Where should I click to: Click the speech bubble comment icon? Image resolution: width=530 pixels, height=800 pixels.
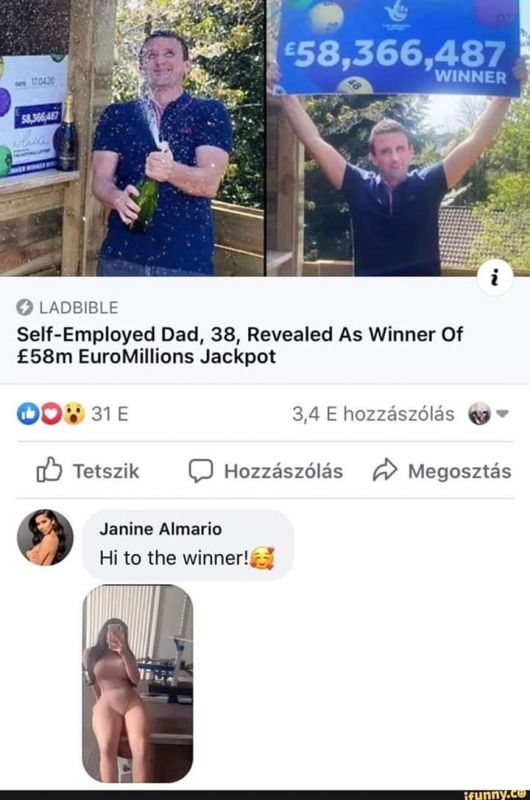coord(201,471)
